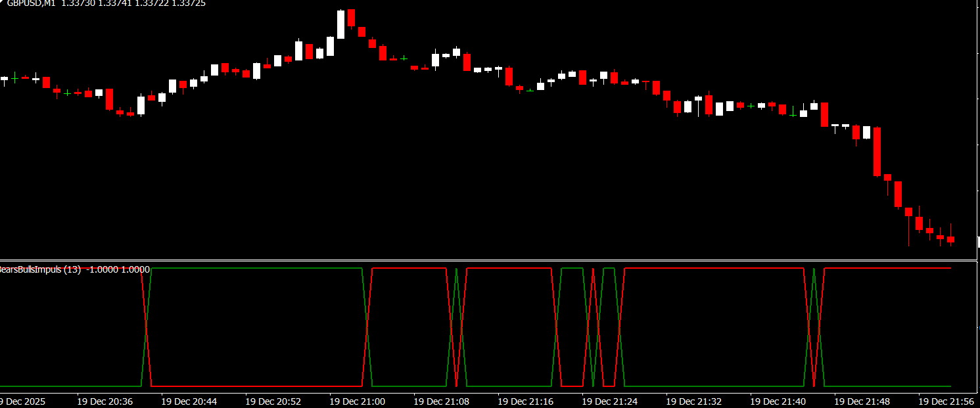Click the GBPUSD,M1 chart title label
Screen dimensions: 980x408
click(x=30, y=3)
